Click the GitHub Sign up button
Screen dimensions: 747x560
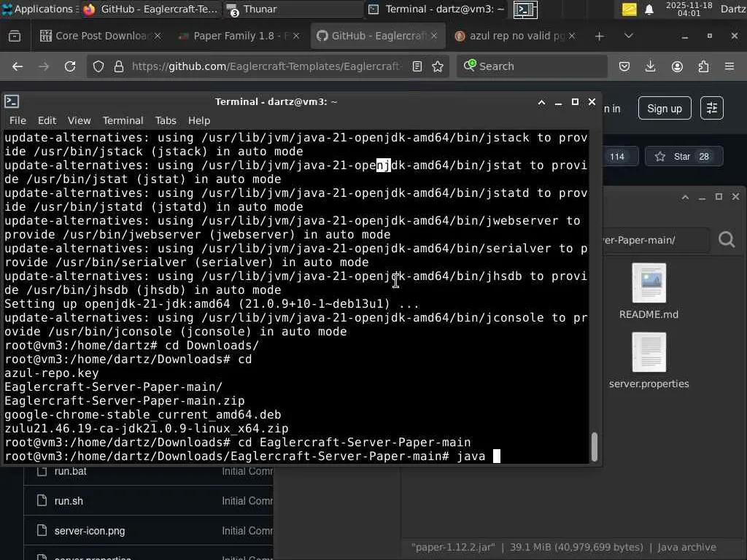(x=665, y=109)
